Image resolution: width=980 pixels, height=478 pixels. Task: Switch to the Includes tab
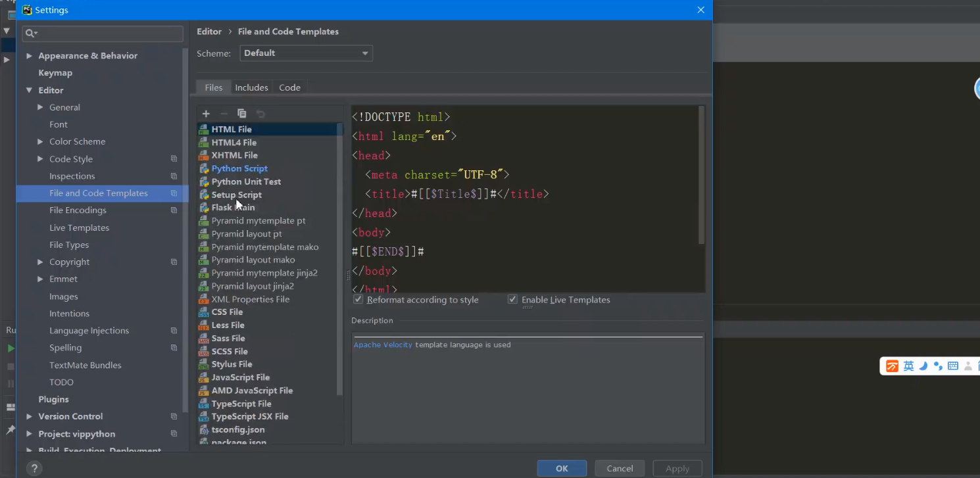[251, 87]
